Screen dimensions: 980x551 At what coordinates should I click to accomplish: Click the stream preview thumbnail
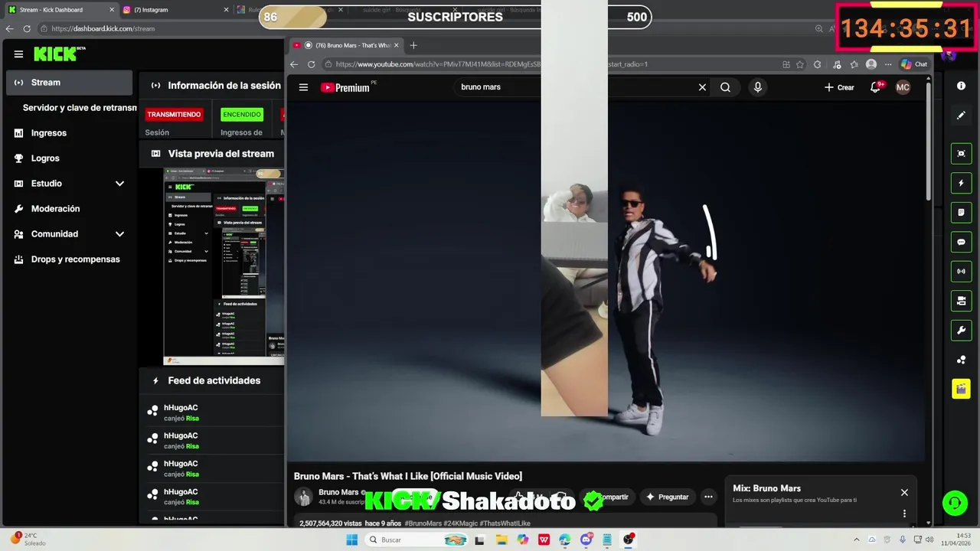pyautogui.click(x=224, y=266)
